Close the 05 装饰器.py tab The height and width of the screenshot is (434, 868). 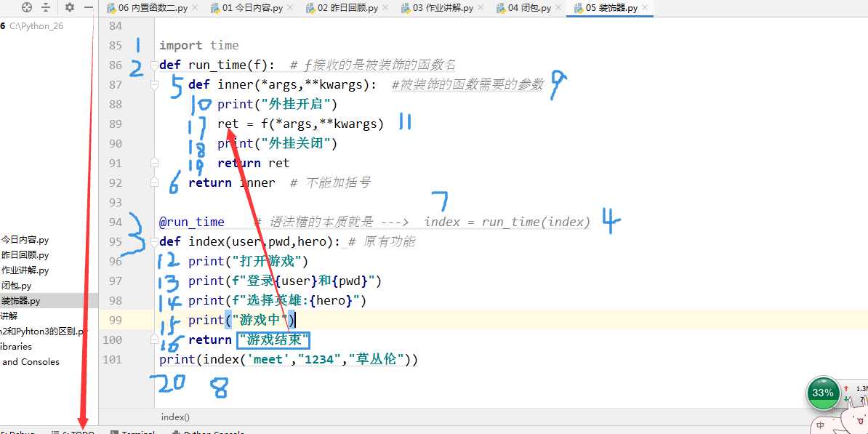[x=644, y=8]
